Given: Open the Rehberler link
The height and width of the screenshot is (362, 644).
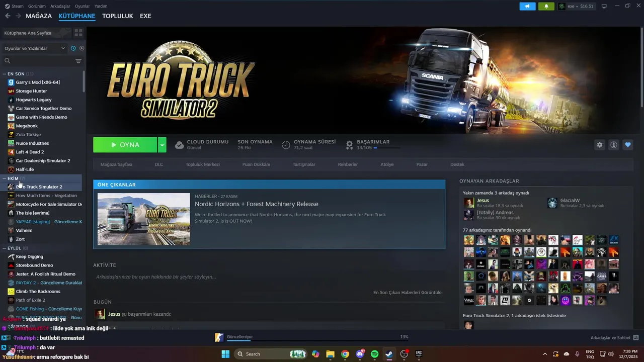Looking at the screenshot, I should click(348, 164).
